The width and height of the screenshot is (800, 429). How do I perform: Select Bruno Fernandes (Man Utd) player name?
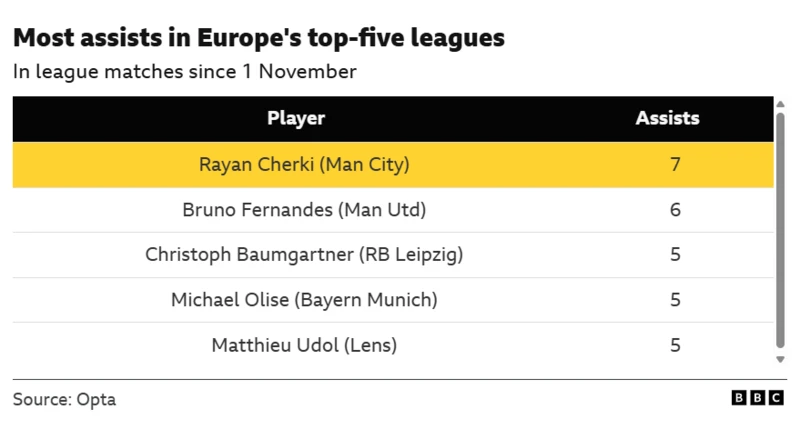[x=304, y=209]
